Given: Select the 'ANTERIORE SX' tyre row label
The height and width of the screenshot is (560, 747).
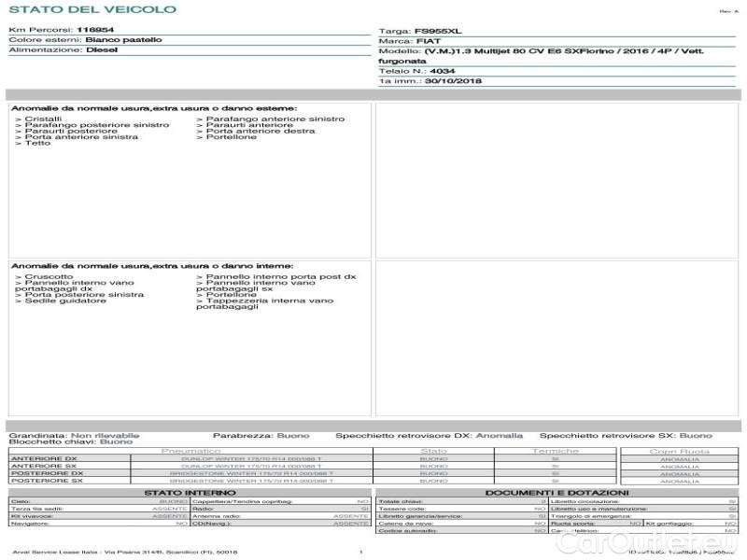Looking at the screenshot, I should point(44,466).
